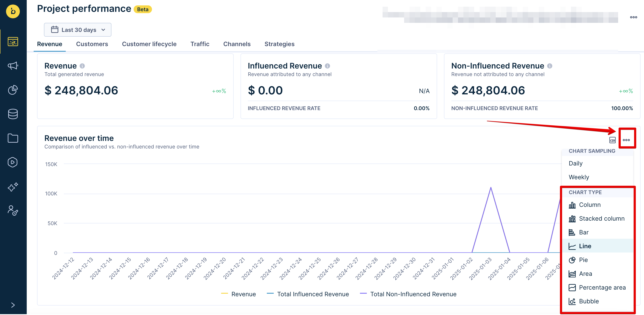Switch to the Strategies tab
This screenshot has height=315, width=644.
click(x=280, y=44)
